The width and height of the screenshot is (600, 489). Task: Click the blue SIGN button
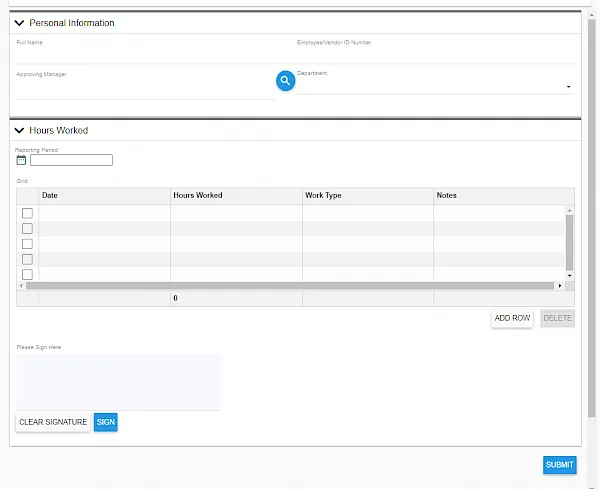click(106, 422)
